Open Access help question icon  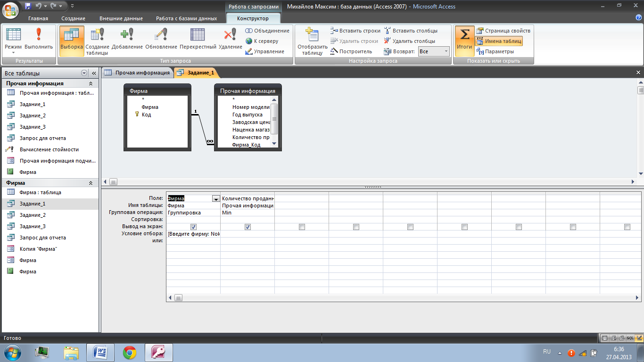[638, 18]
